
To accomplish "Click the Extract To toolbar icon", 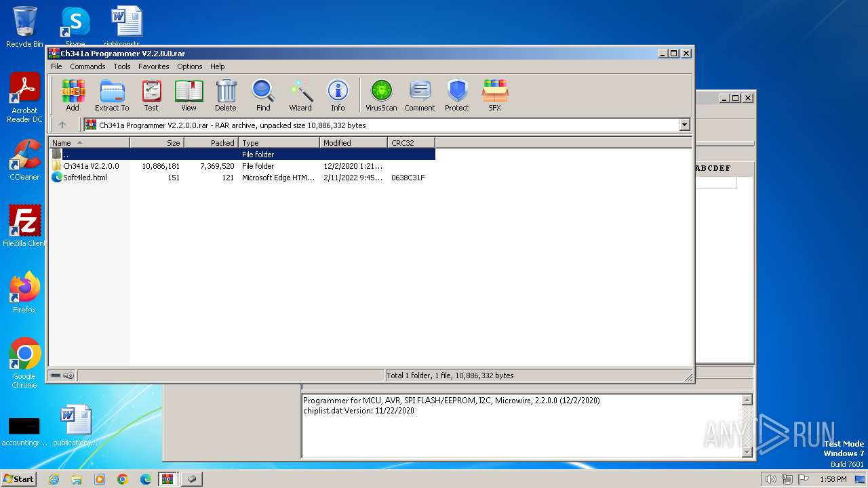I will [112, 95].
